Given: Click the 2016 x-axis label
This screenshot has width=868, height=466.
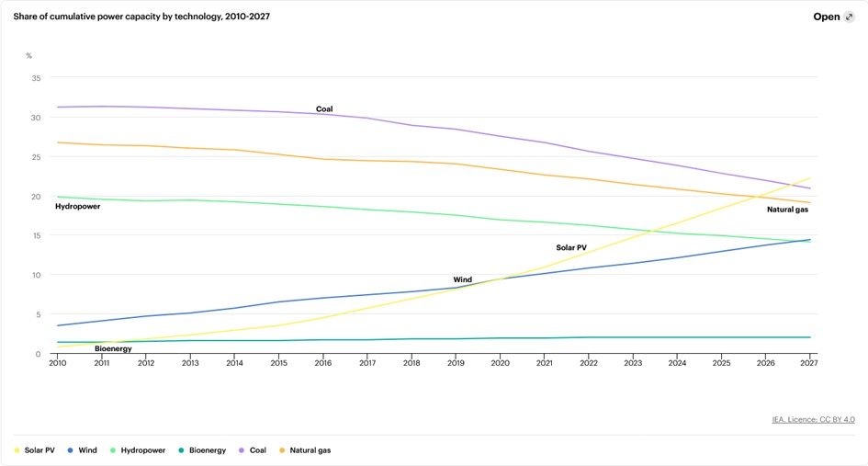Looking at the screenshot, I should [x=323, y=363].
